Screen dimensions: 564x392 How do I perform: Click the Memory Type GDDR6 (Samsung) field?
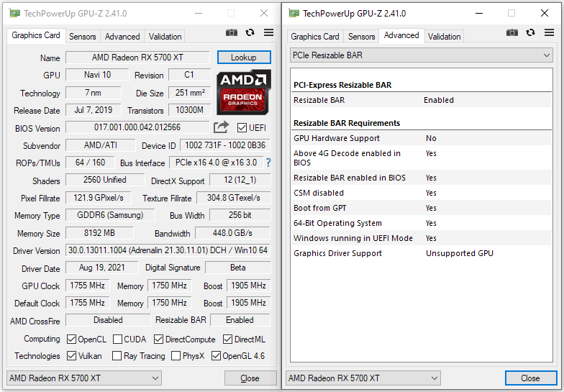tap(110, 215)
